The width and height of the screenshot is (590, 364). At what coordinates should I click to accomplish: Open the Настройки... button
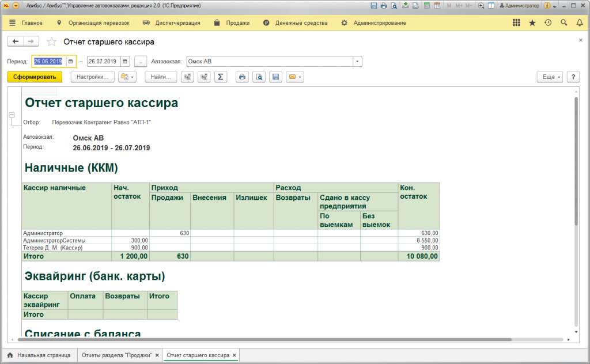[x=93, y=77]
